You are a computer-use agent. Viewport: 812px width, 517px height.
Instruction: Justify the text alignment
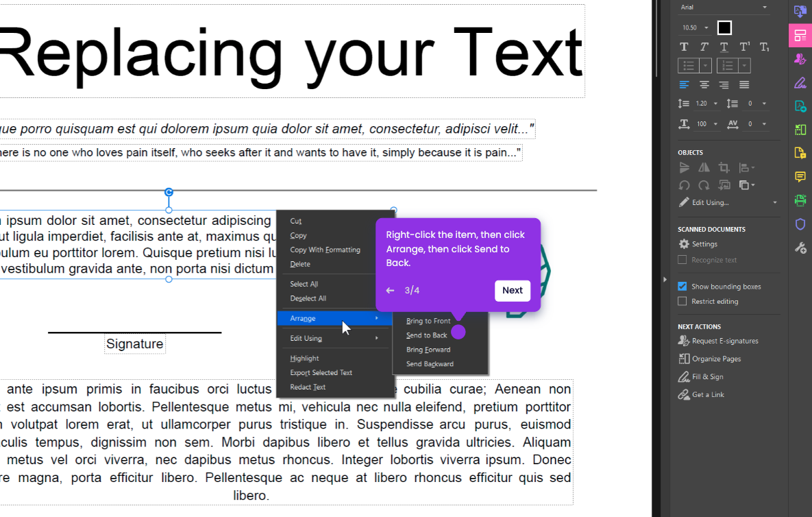pos(744,84)
